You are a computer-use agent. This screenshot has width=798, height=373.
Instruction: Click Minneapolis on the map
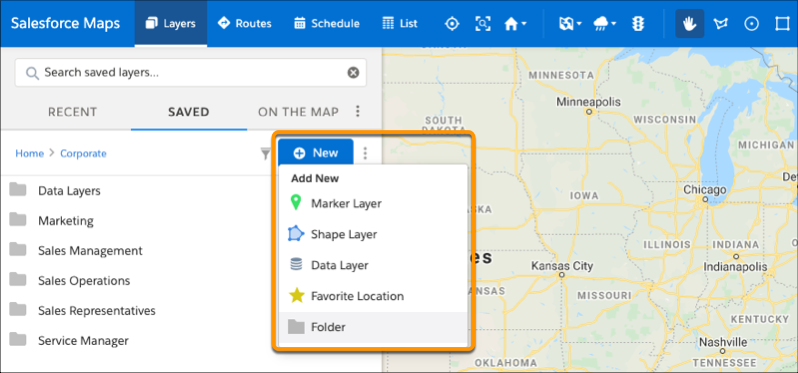588,102
